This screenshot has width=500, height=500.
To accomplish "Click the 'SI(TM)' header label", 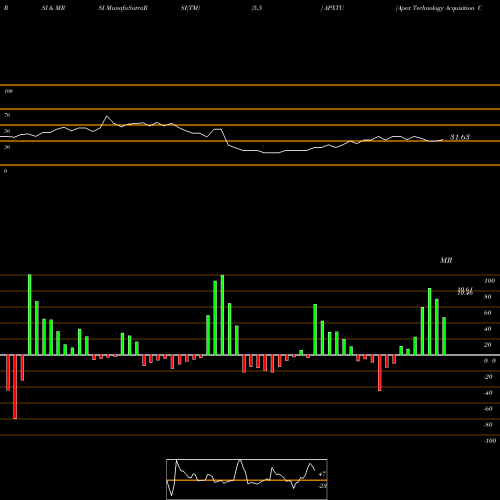I will point(190,8).
